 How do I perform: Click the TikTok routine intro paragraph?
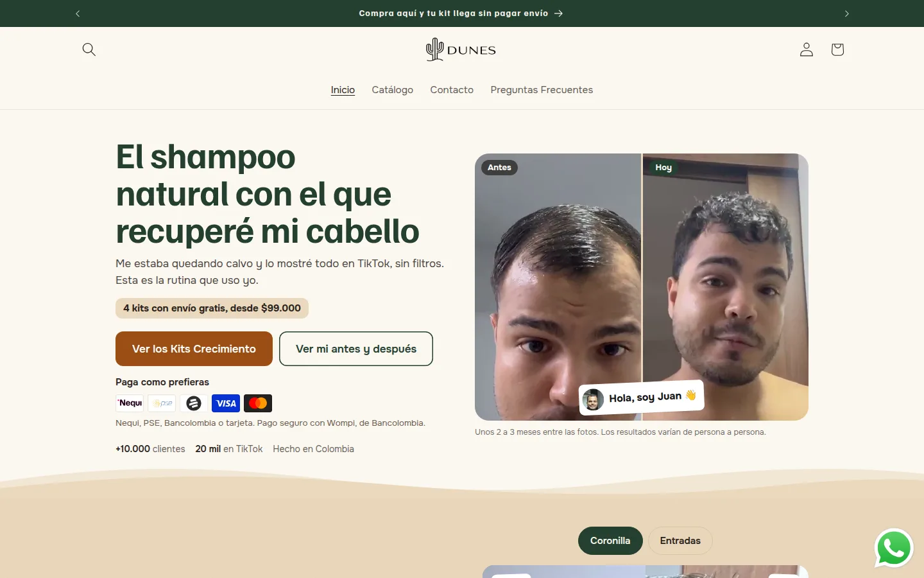[x=280, y=272]
